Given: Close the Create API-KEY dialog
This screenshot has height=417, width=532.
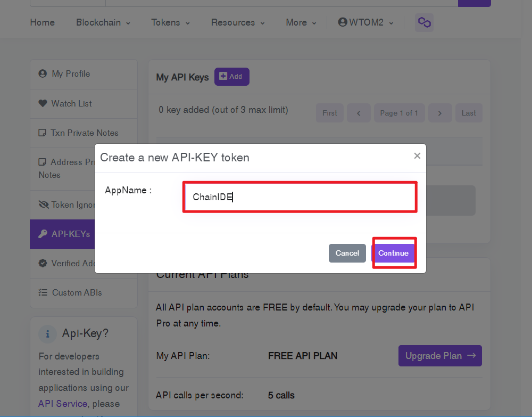Looking at the screenshot, I should click(x=417, y=156).
